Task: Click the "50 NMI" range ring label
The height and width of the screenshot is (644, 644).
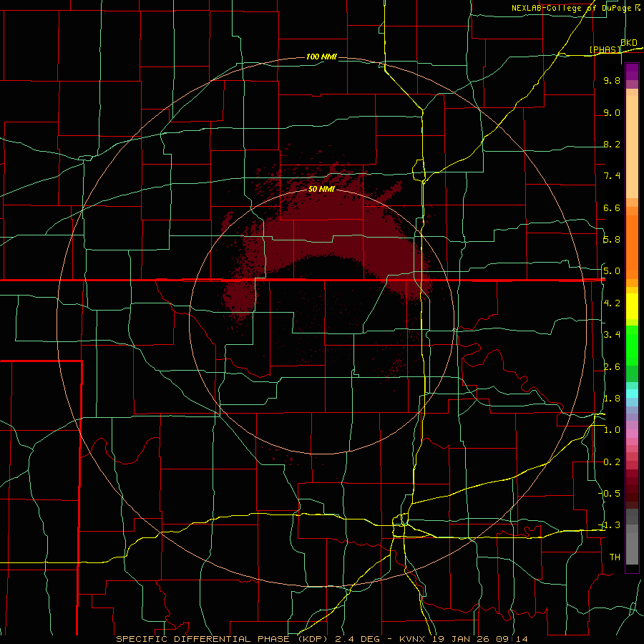Action: point(321,189)
